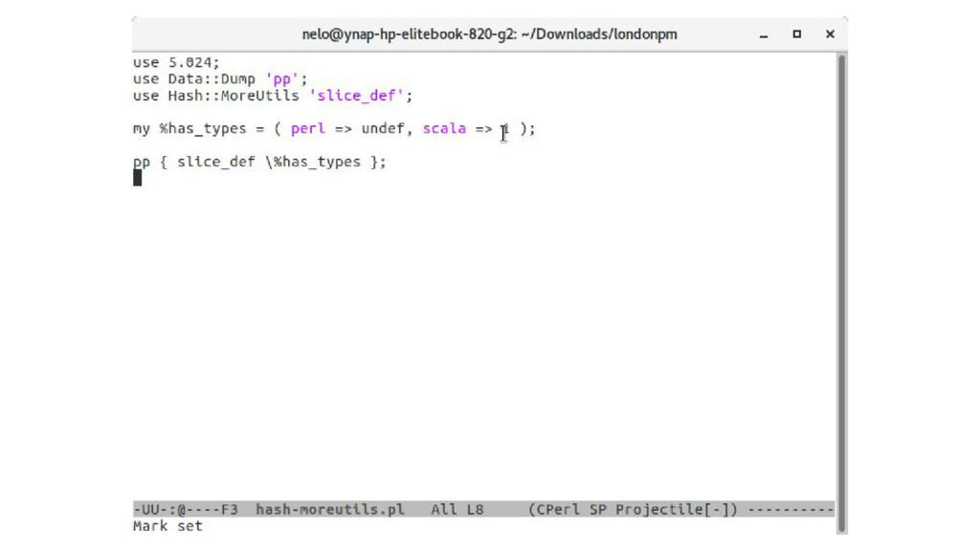This screenshot has width=980, height=551.
Task: Click 'pp' at the start of the last code line
Action: (142, 162)
